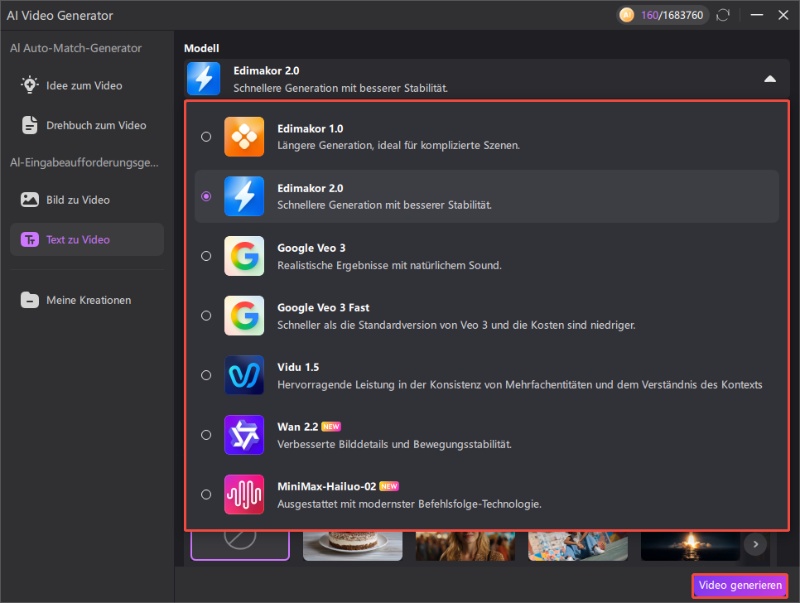This screenshot has height=603, width=800.
Task: Click the Wan 2.2 purple model icon
Action: [244, 435]
